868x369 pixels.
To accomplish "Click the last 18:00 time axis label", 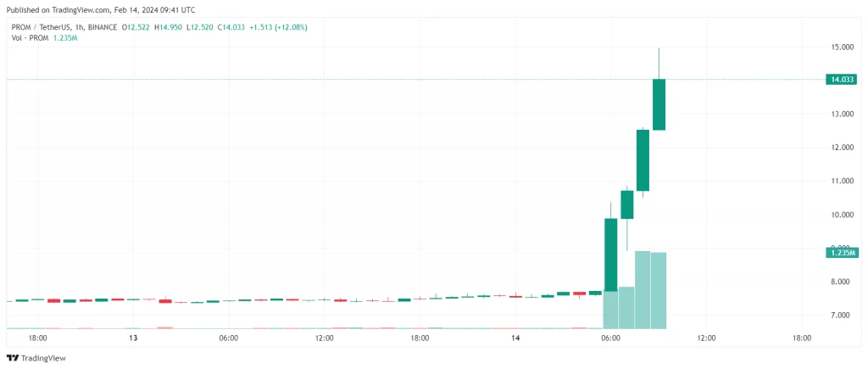I will (x=801, y=338).
